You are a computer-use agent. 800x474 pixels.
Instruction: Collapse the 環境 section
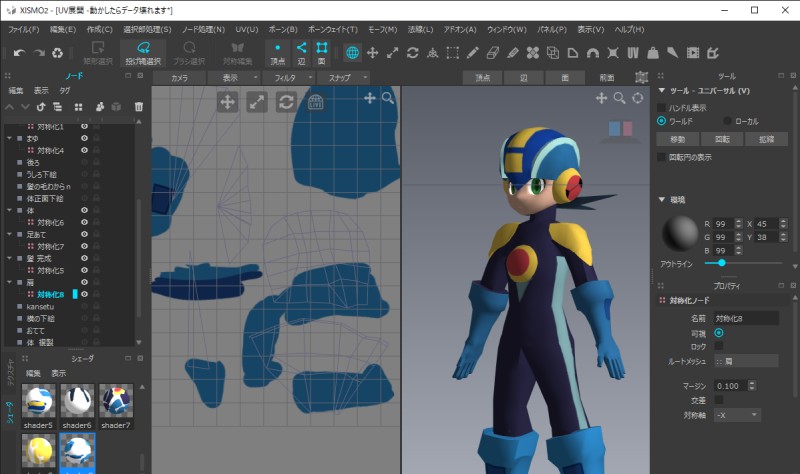click(x=661, y=199)
